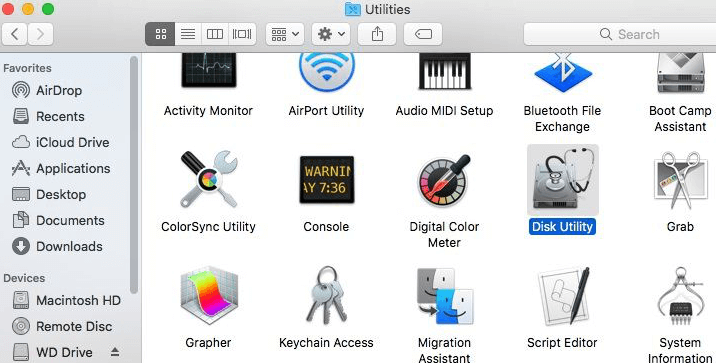Click the Disk Utility name label

point(563,227)
